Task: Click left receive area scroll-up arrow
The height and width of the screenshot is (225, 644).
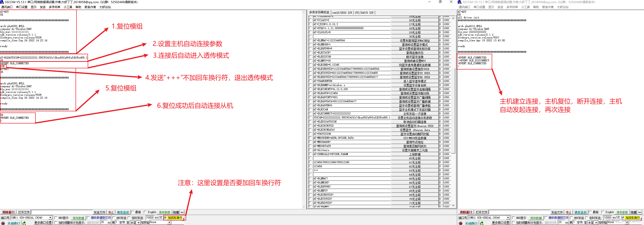Action: (x=304, y=12)
